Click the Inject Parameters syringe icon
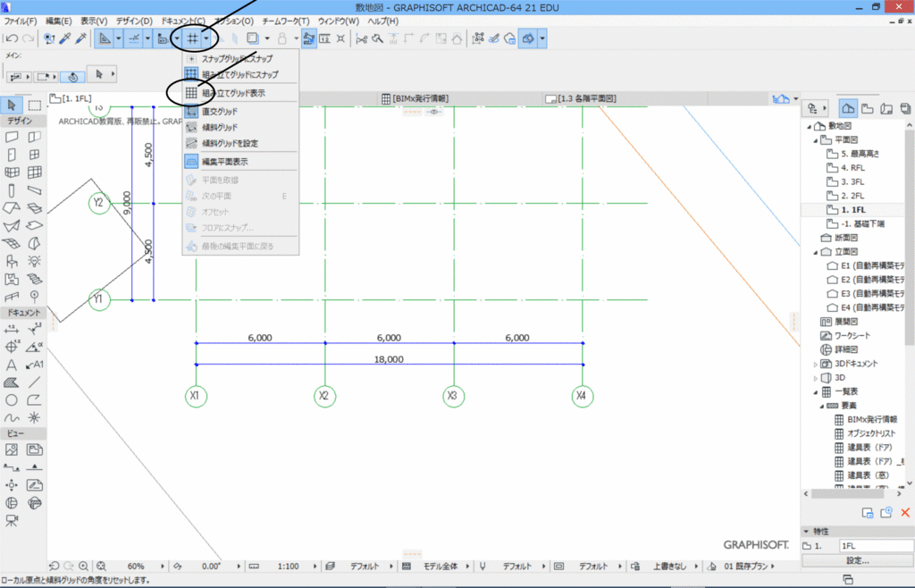Screen dimensions: 915x588 (x=81, y=38)
